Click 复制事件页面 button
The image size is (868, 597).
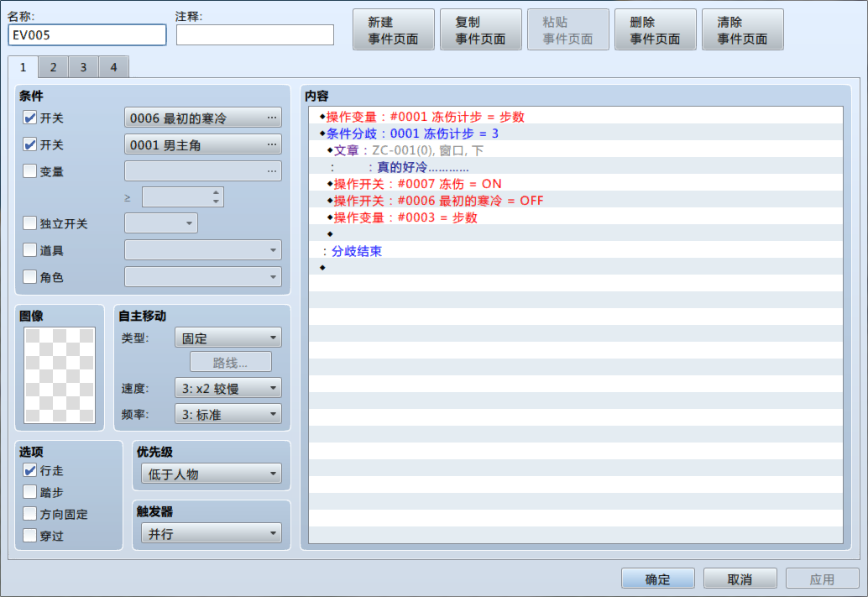click(x=481, y=30)
